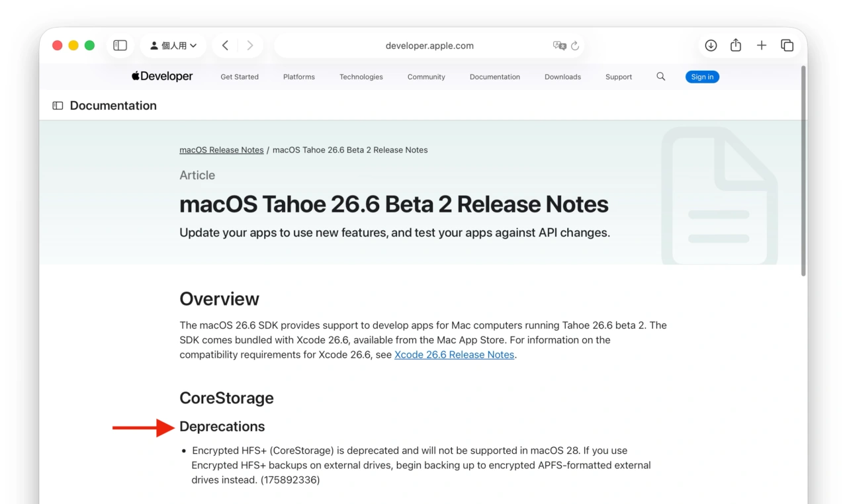The height and width of the screenshot is (504, 847).
Task: Open the 個人用 profile dropdown
Action: [x=173, y=46]
